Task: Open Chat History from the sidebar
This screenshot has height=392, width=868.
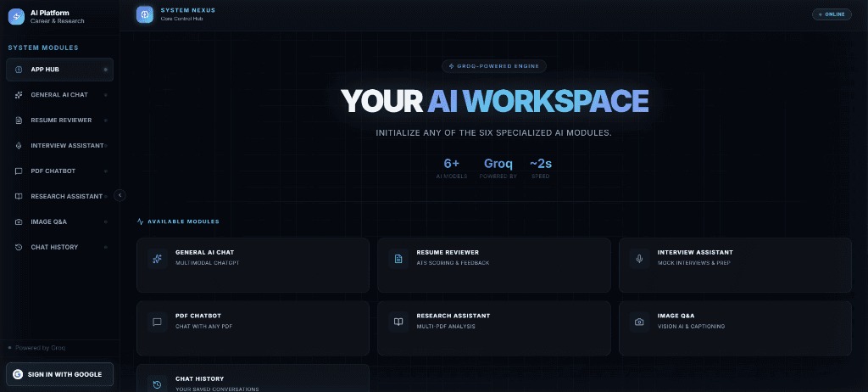Action: 60,247
